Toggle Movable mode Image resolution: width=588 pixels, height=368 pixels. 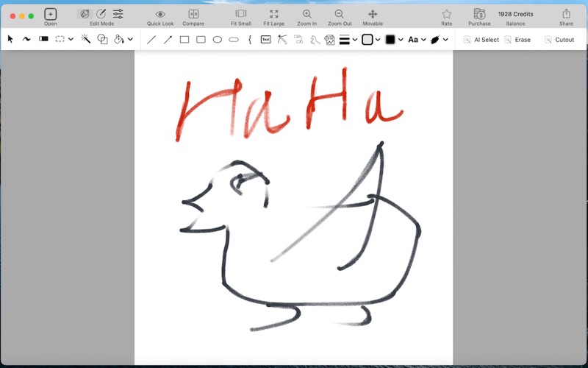click(373, 14)
